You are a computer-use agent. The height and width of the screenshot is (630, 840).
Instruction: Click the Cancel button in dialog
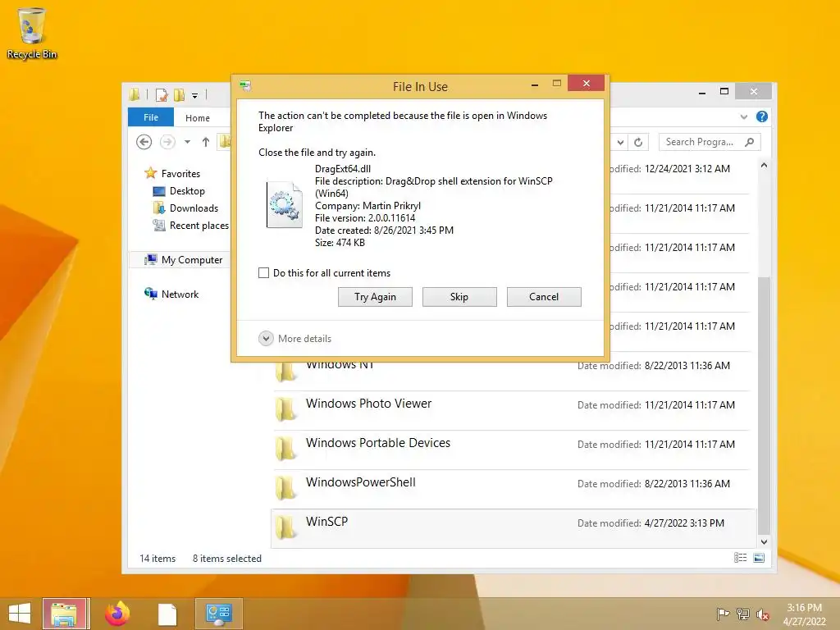(544, 297)
